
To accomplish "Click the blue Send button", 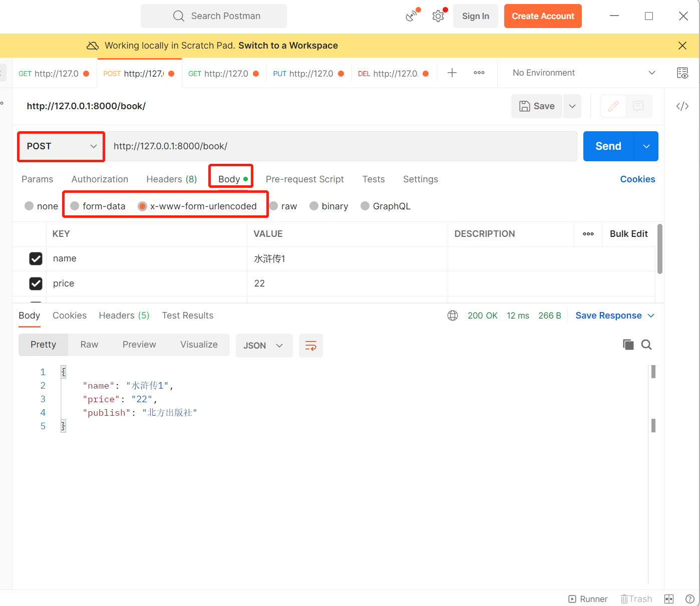I will pos(608,146).
